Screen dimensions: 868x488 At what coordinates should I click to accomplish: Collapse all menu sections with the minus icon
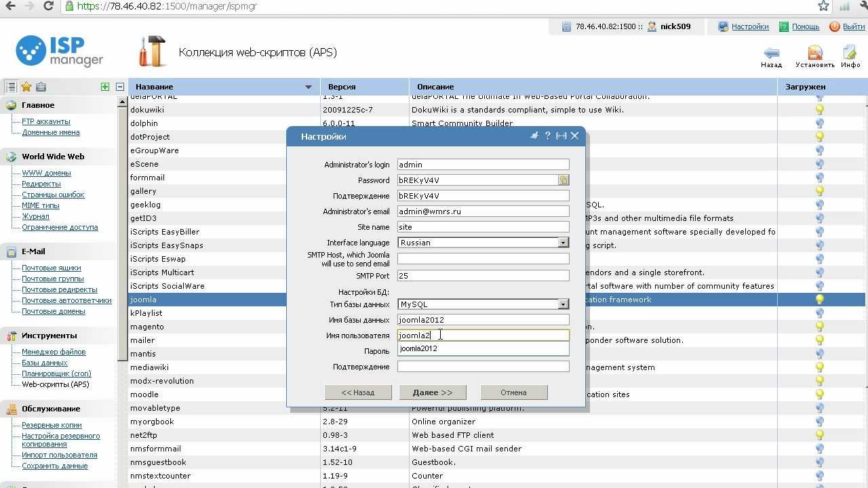[120, 87]
